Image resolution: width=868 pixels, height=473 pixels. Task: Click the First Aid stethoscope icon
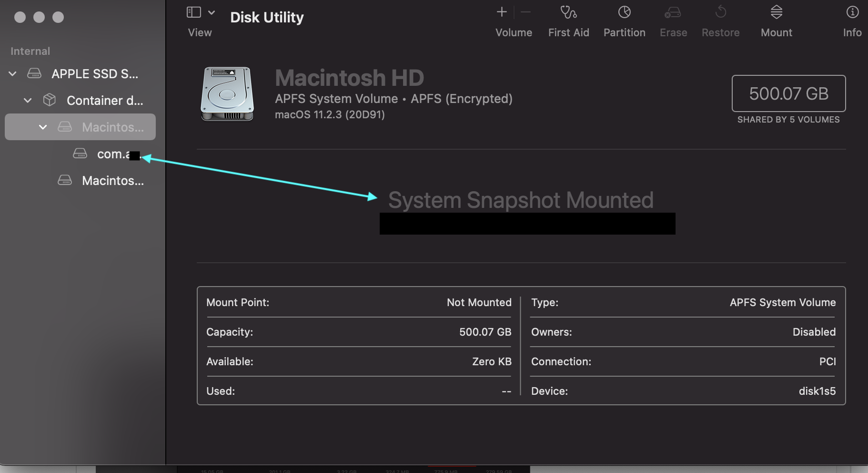[568, 12]
